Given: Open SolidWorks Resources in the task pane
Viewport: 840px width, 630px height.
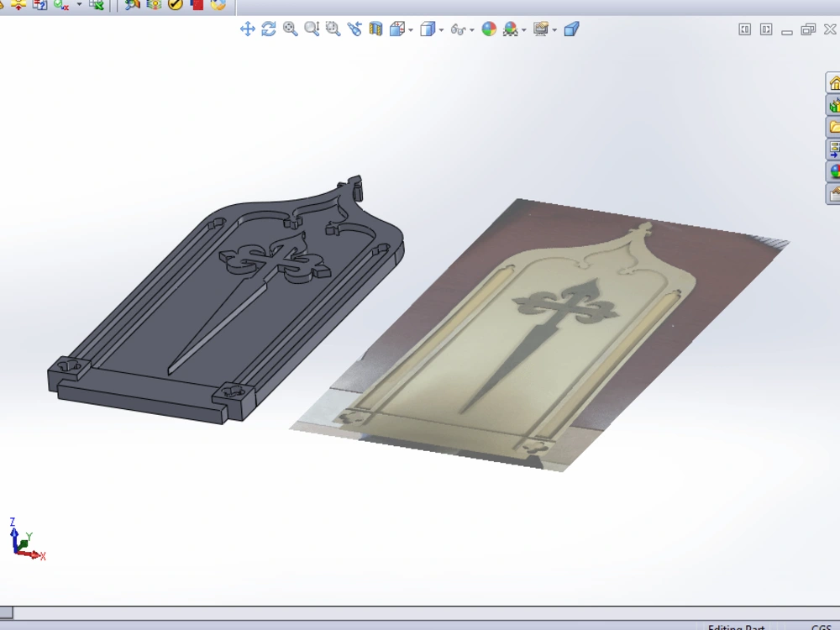Looking at the screenshot, I should [x=834, y=84].
